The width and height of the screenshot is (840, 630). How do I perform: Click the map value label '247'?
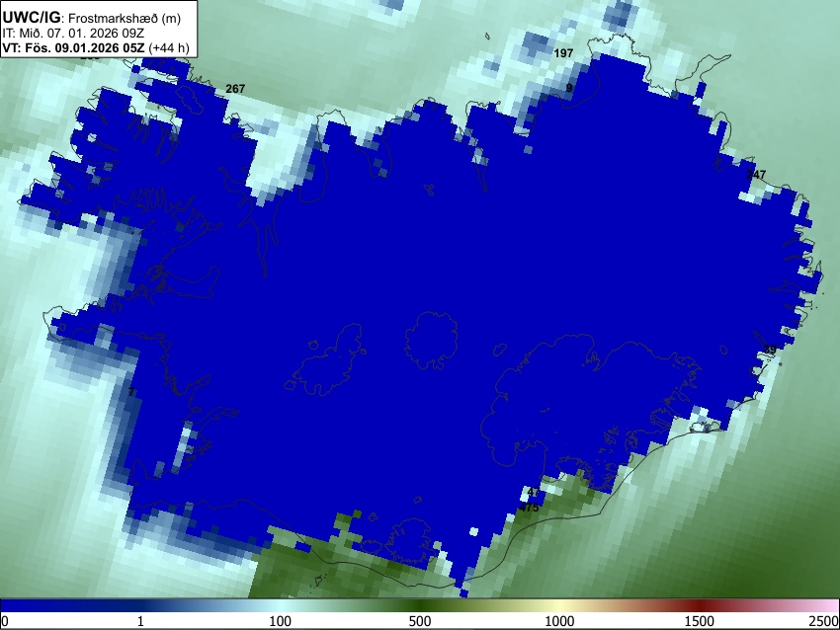point(756,175)
